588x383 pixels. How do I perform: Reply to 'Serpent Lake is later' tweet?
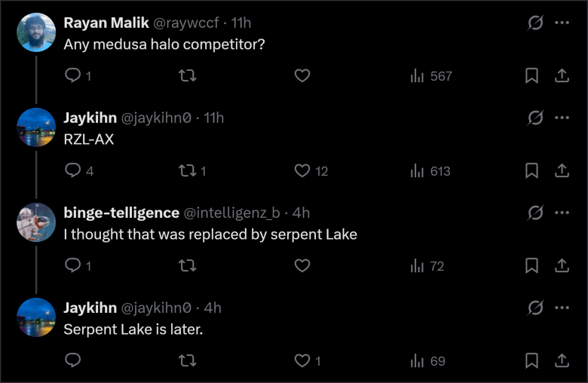coord(73,361)
